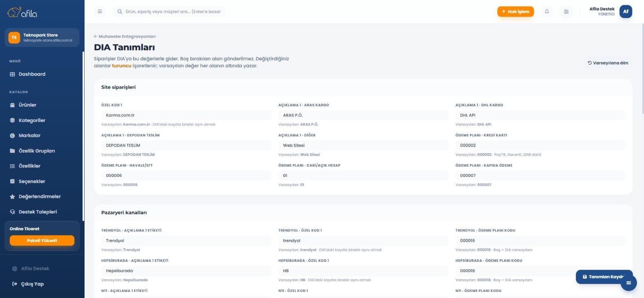Go to Ürünler in sidebar
This screenshot has width=644, height=298.
pyautogui.click(x=41, y=105)
